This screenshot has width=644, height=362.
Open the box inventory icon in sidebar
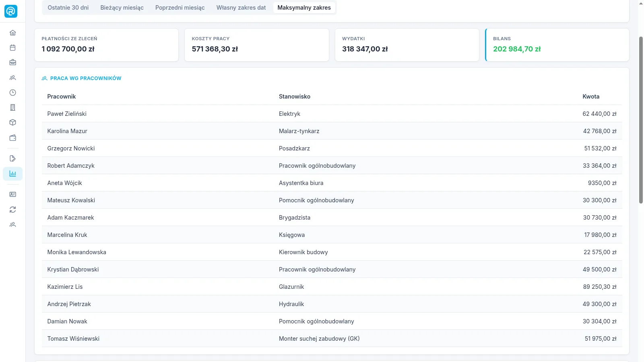(12, 122)
